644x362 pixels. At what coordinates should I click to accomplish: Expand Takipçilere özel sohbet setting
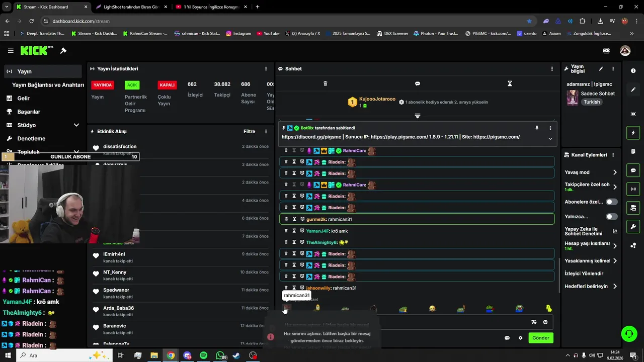pos(615,187)
